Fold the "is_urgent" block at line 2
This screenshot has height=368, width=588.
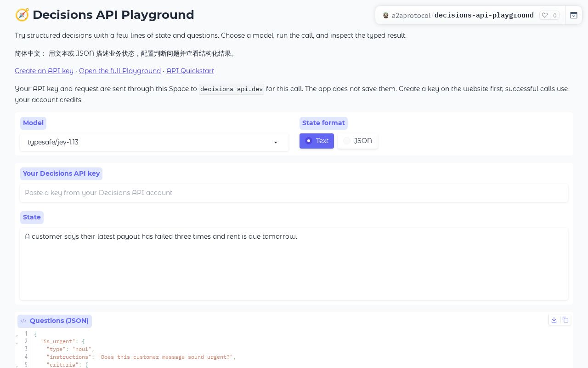click(17, 342)
